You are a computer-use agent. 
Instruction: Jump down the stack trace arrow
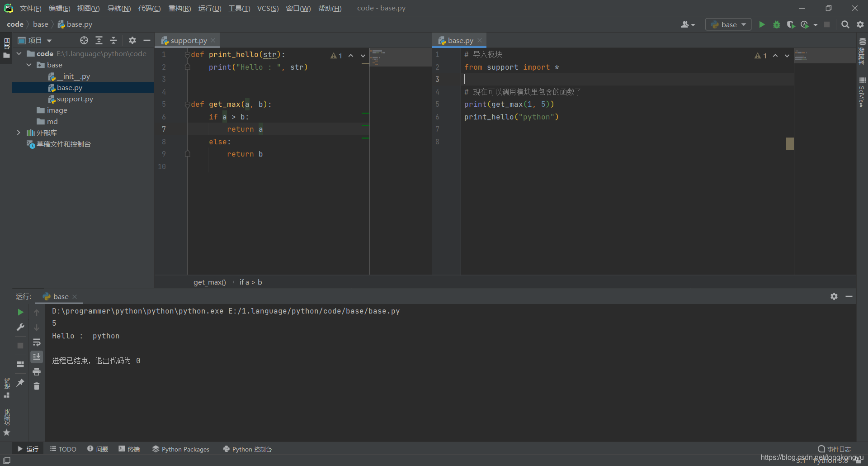[37, 327]
